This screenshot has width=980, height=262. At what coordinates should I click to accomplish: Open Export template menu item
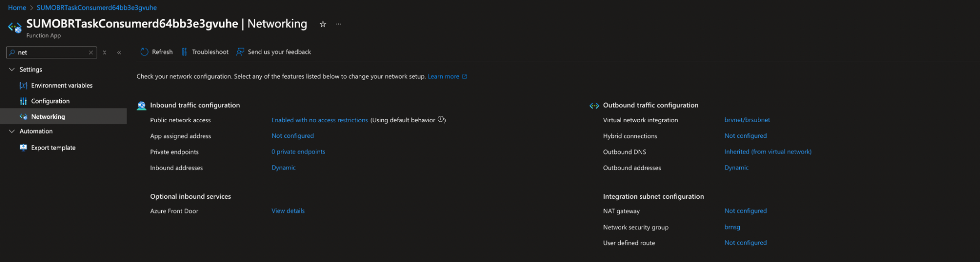point(53,148)
